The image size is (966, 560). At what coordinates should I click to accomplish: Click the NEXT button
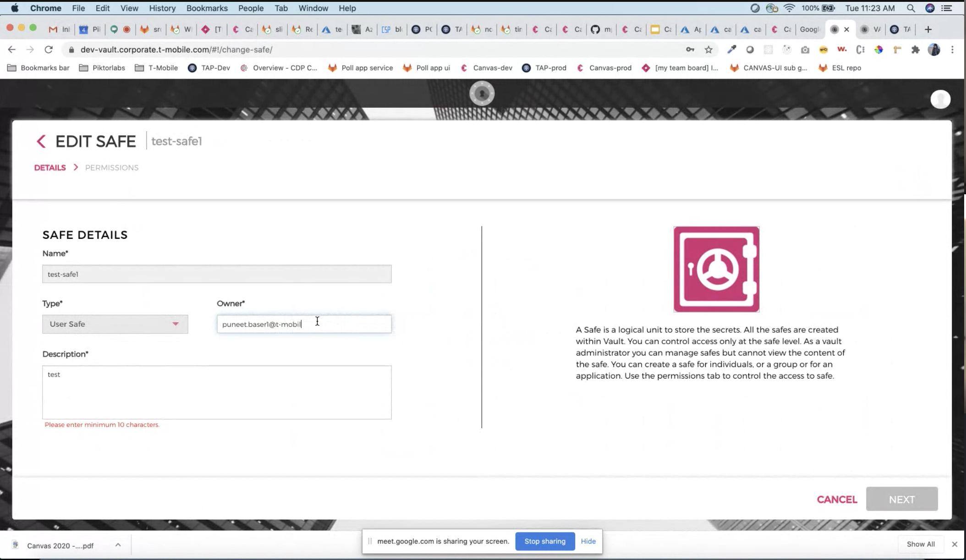[902, 499]
